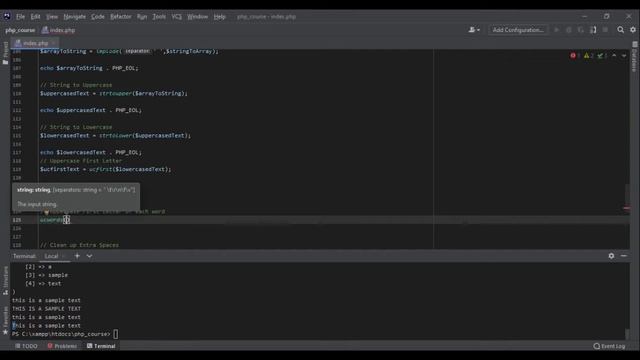Click terminal output line [4] => text
The image size is (640, 360).
click(43, 283)
